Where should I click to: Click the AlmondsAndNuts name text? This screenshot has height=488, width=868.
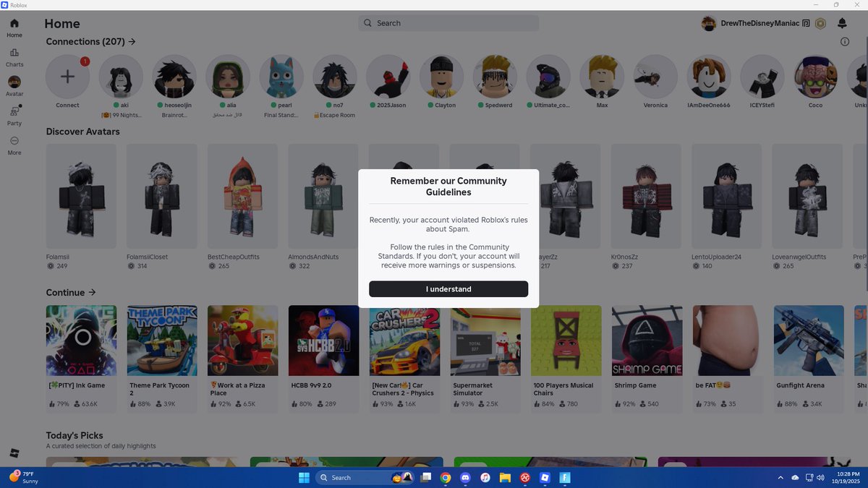point(315,257)
